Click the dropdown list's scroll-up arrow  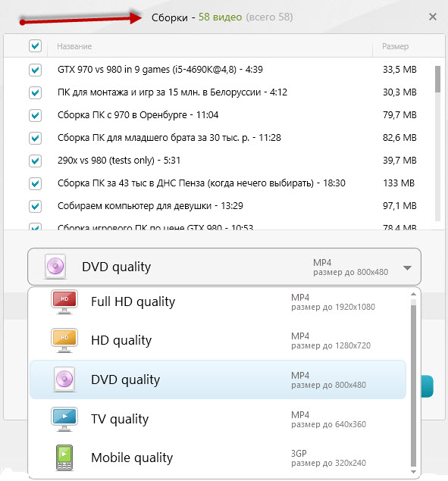(413, 295)
